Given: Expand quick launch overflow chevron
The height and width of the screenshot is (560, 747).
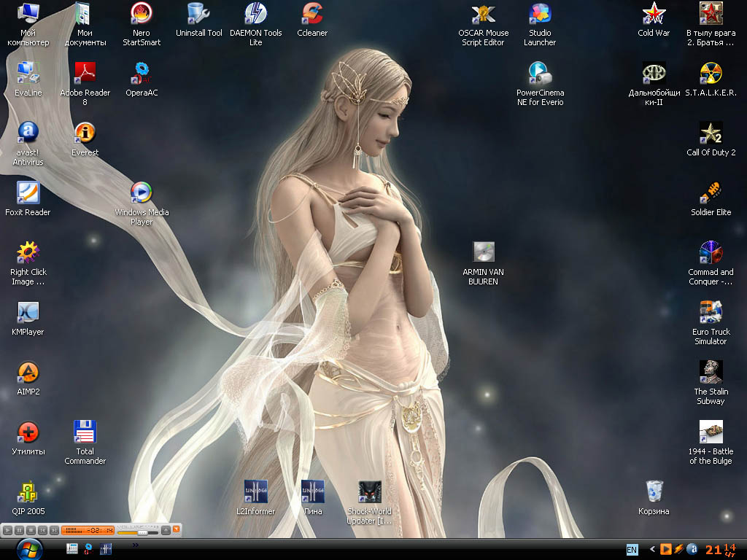Looking at the screenshot, I should (135, 545).
